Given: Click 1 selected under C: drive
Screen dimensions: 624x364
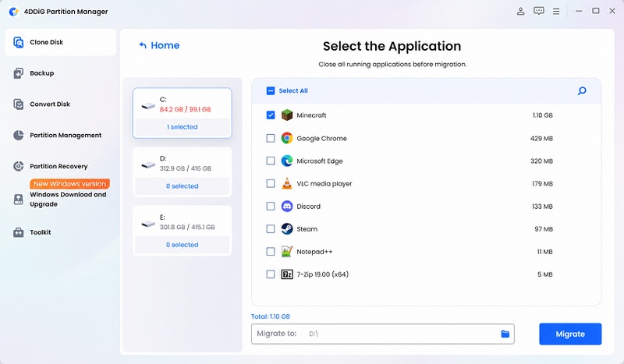Looking at the screenshot, I should coord(183,127).
